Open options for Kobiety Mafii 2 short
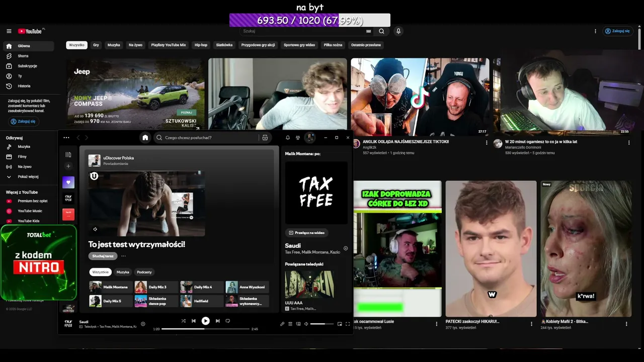This screenshot has width=644, height=362. (x=626, y=324)
